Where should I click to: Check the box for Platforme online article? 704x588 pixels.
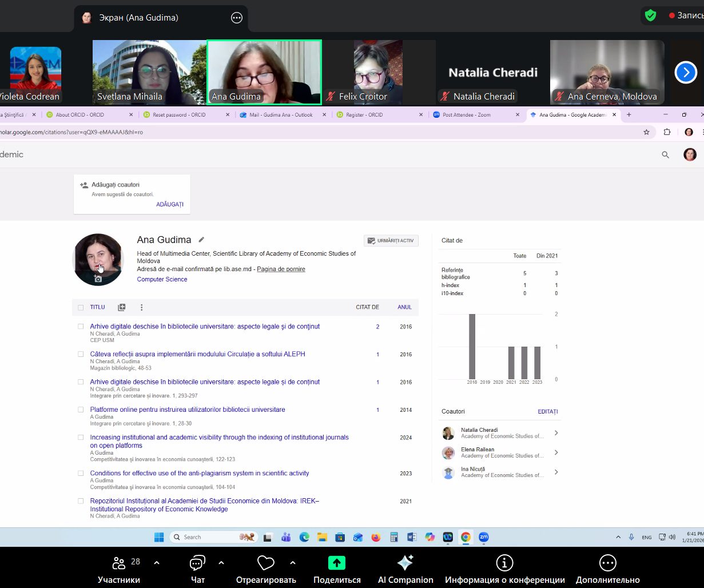click(x=81, y=410)
